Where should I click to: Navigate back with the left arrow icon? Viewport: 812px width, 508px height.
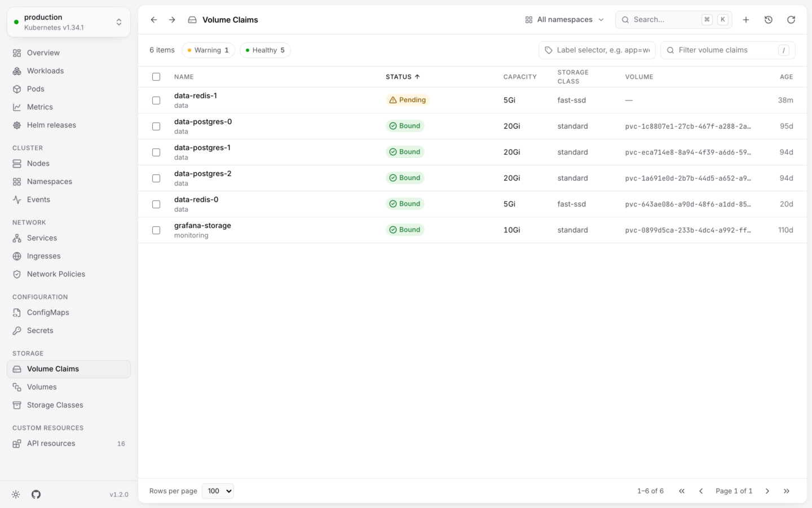[154, 20]
